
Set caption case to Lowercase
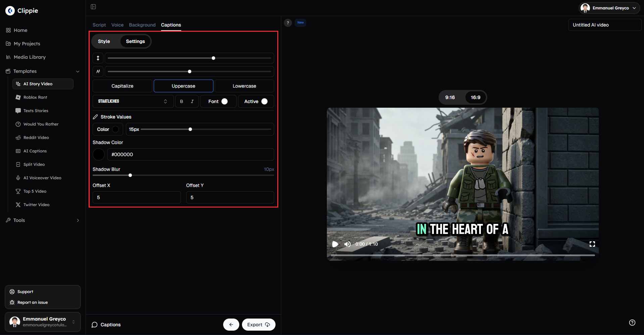coord(244,86)
